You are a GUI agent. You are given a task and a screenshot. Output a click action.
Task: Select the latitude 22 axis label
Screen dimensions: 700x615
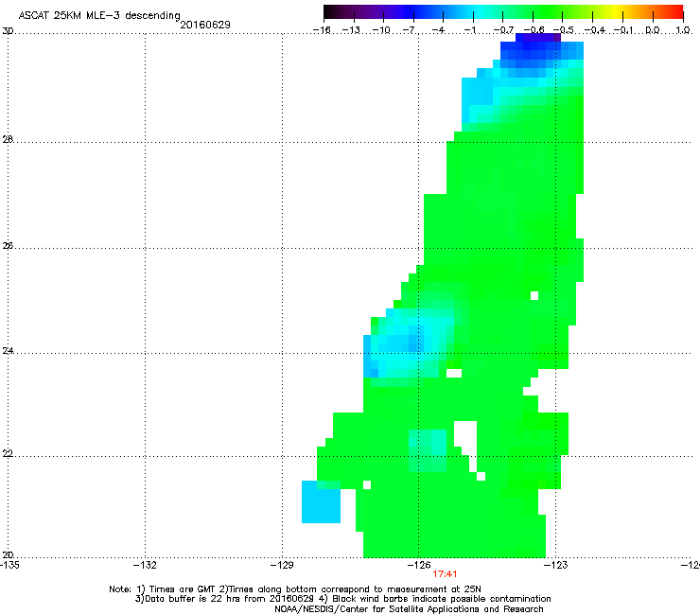point(8,454)
